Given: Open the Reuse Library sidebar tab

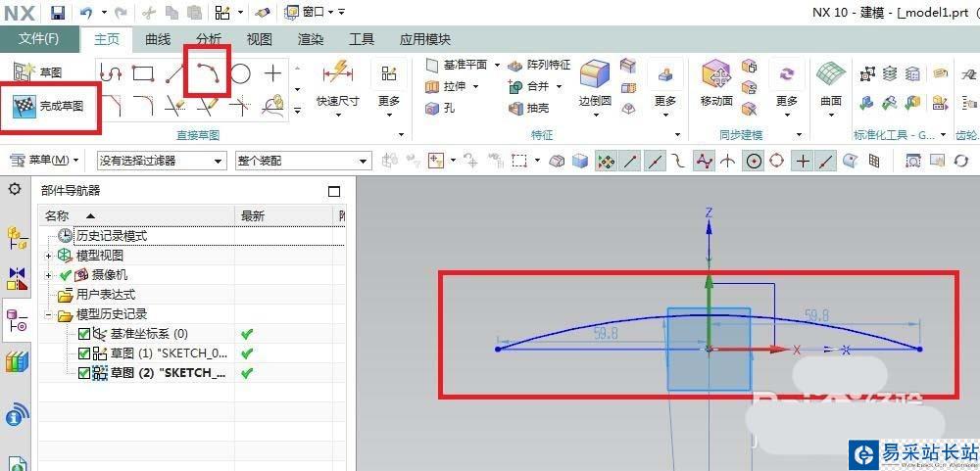Looking at the screenshot, I should pos(18,361).
